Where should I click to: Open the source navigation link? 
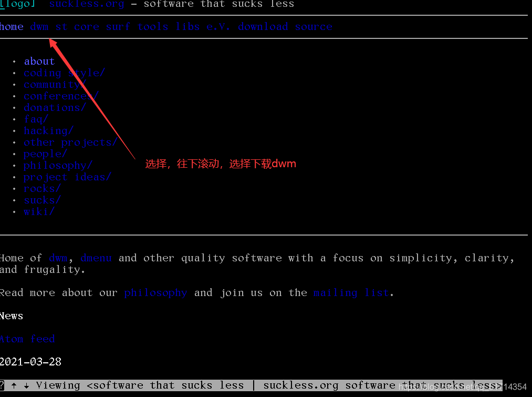tap(314, 26)
